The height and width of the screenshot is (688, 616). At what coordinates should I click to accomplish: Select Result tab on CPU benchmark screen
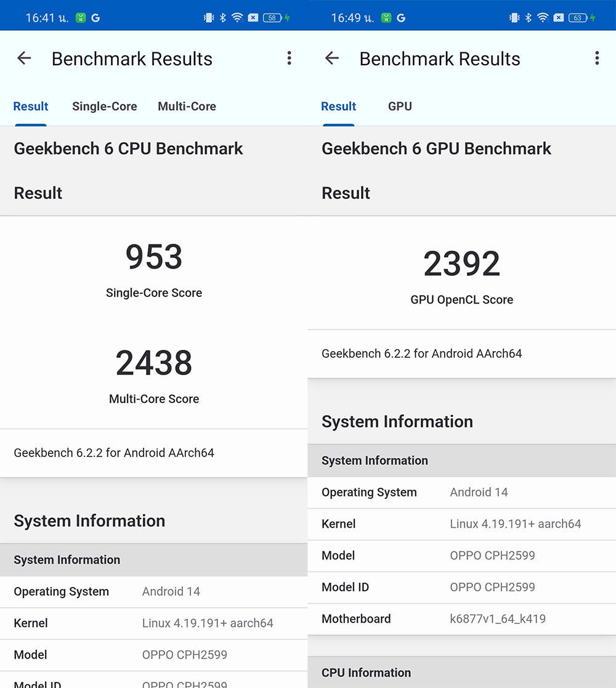tap(31, 107)
